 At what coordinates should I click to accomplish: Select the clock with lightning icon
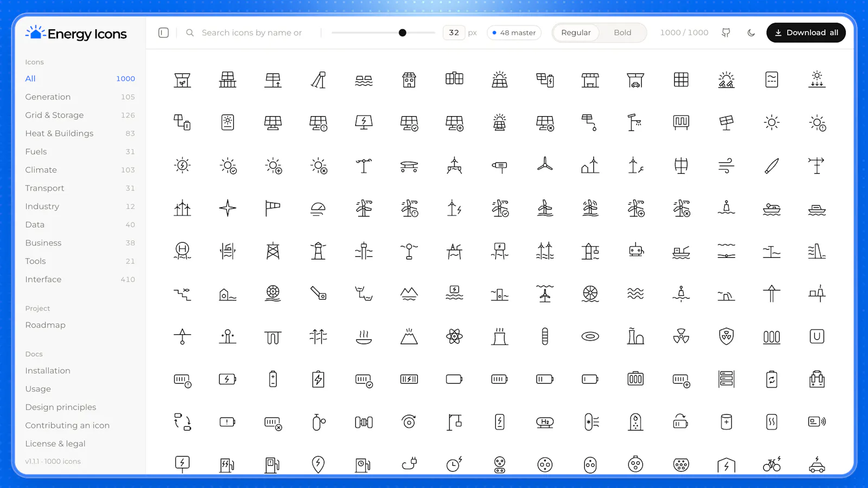[x=455, y=465]
